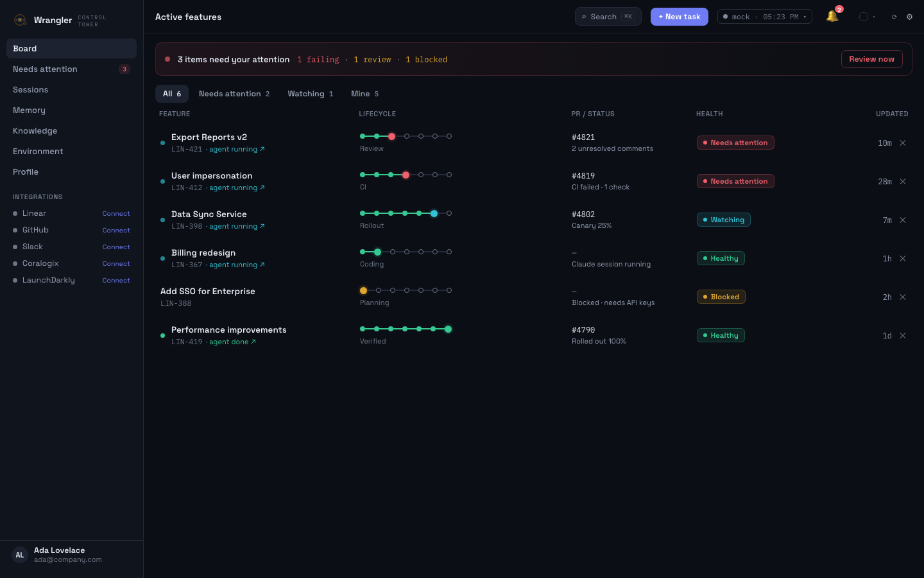The width and height of the screenshot is (924, 578).
Task: Dismiss the Export Reports v2 row
Action: tap(903, 143)
